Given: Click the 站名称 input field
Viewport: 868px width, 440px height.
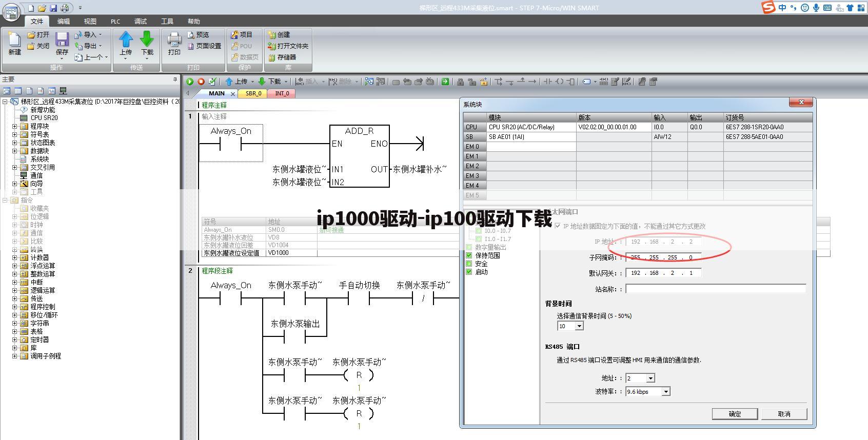Looking at the screenshot, I should [716, 289].
